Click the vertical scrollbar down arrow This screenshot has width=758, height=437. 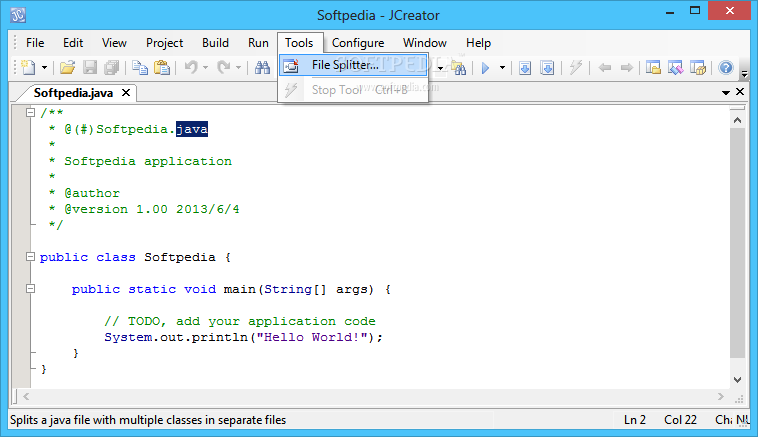tap(737, 380)
